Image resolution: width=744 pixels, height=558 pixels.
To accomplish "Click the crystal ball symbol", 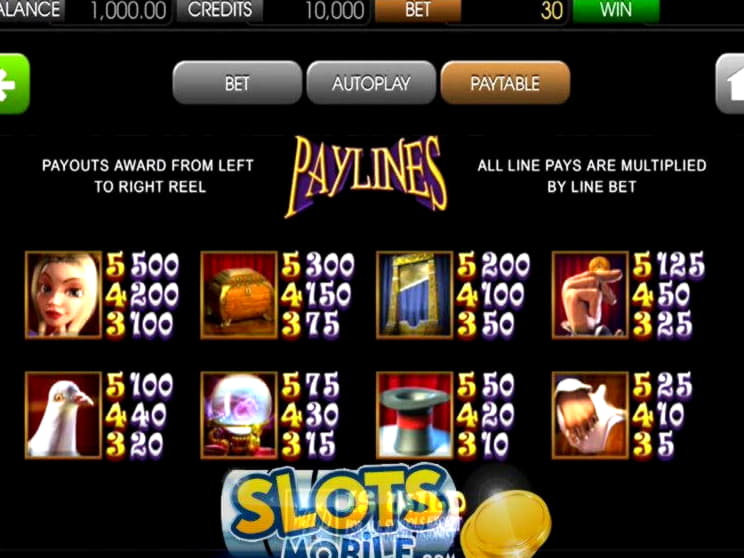I will (239, 415).
